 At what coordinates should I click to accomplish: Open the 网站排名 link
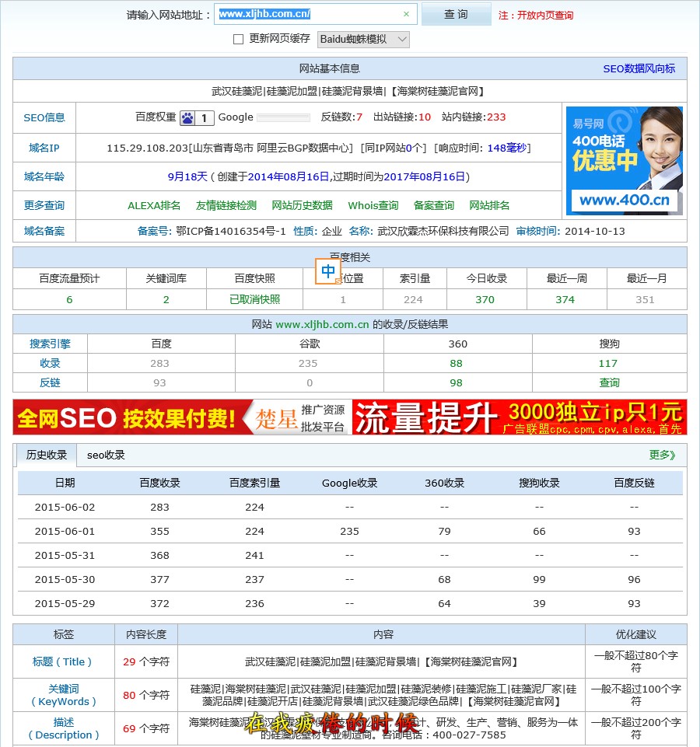tap(489, 205)
